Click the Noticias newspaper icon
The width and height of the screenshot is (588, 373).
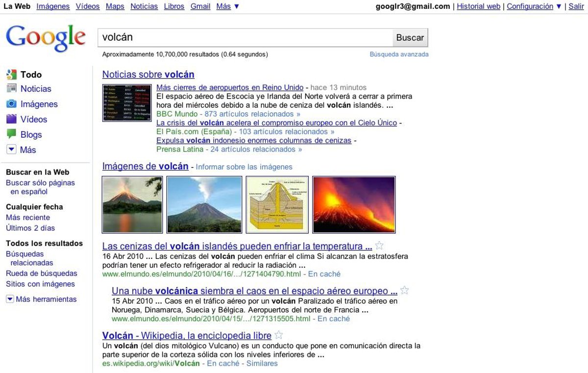(x=11, y=89)
